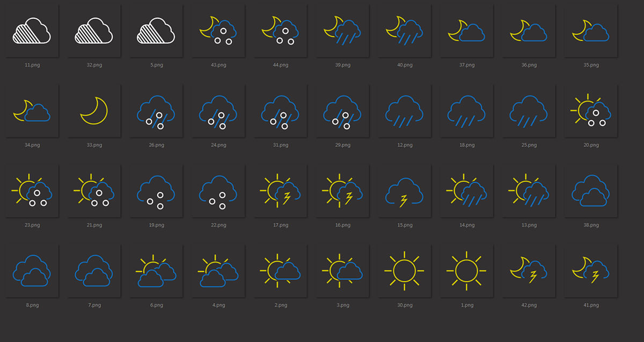Select the sun icon thumbnail 30.png

coord(405,271)
